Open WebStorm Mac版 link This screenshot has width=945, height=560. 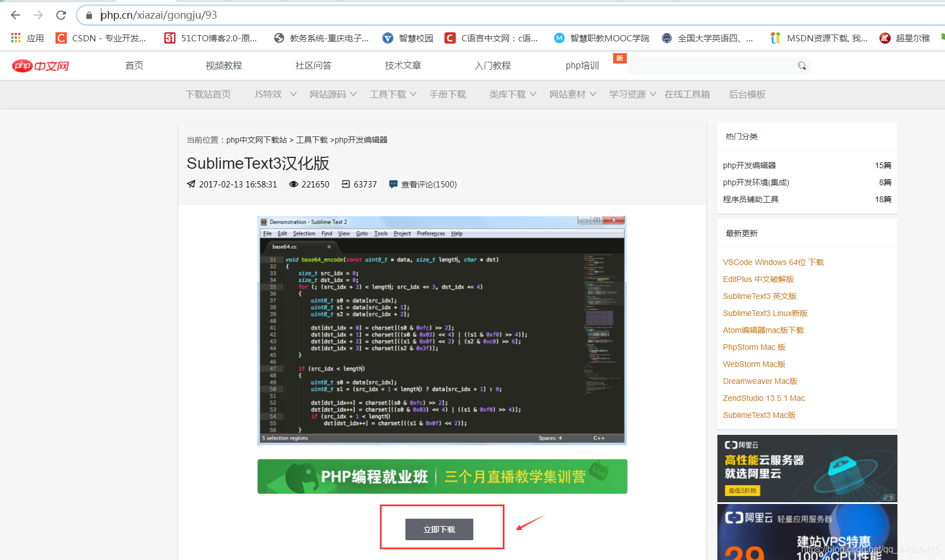pyautogui.click(x=754, y=364)
